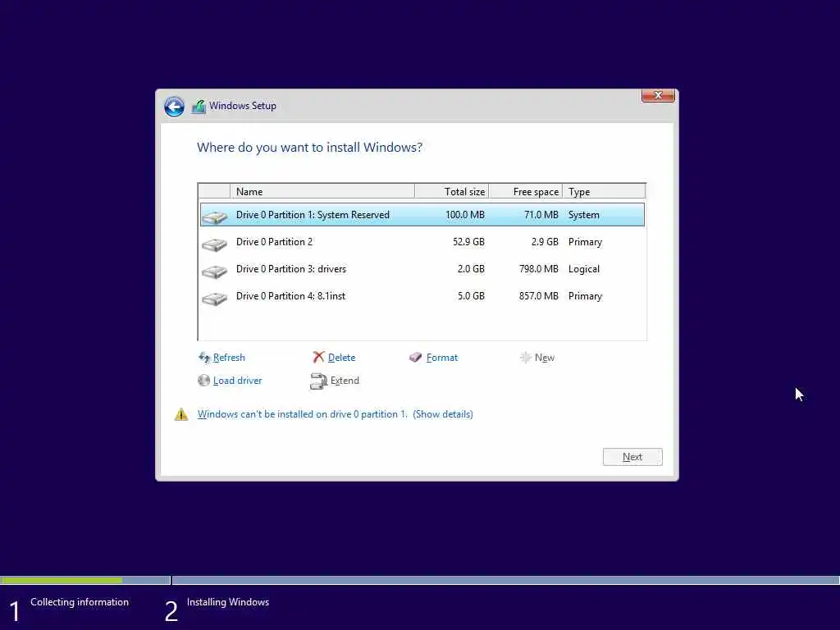Click the 71.0 MB free space cell

tap(541, 215)
